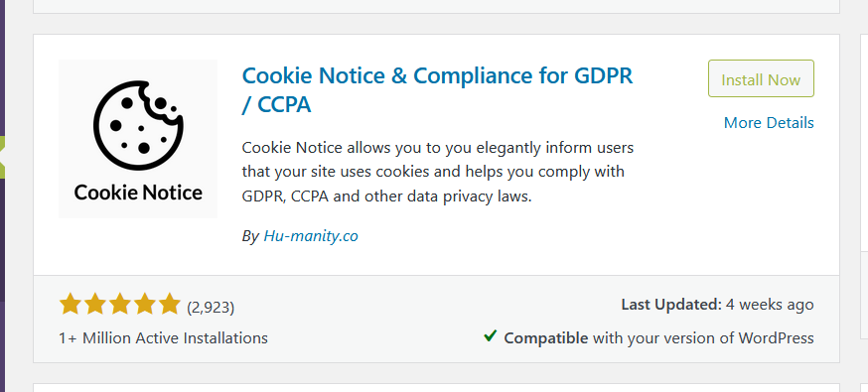868x392 pixels.
Task: Click the Cookie Notice wordmark under logo
Action: [138, 193]
